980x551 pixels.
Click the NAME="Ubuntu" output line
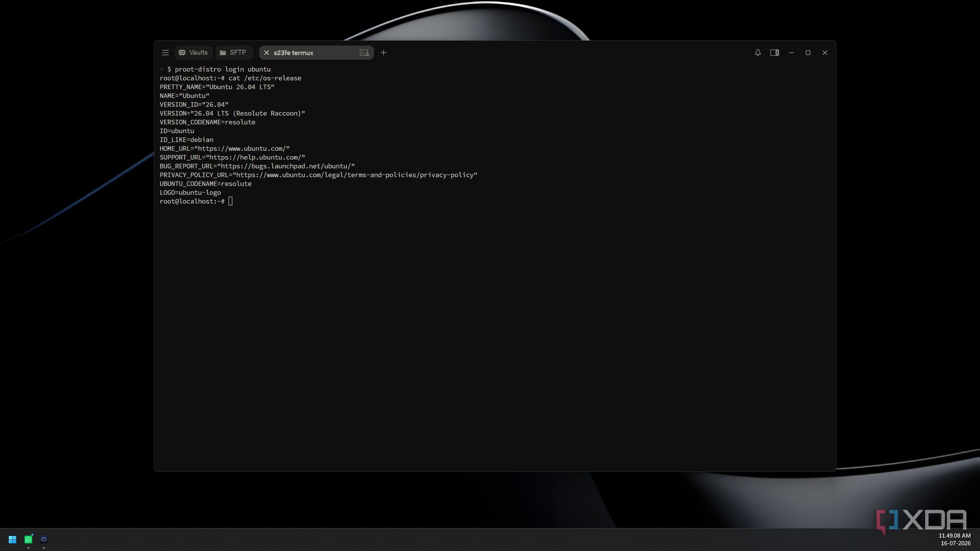coord(185,96)
